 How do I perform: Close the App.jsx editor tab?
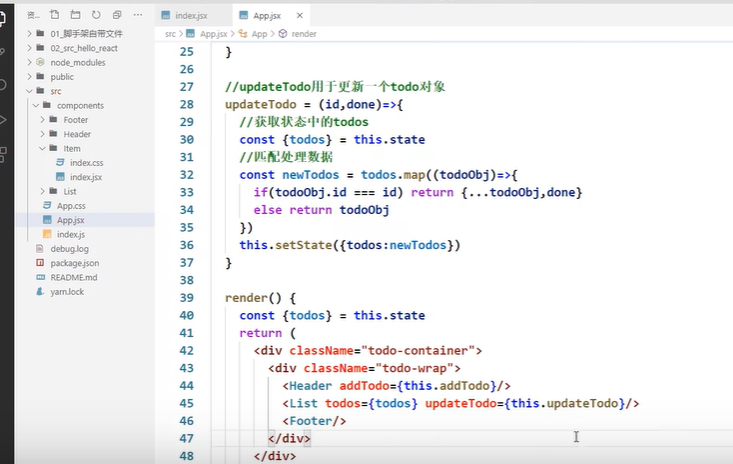pos(300,15)
